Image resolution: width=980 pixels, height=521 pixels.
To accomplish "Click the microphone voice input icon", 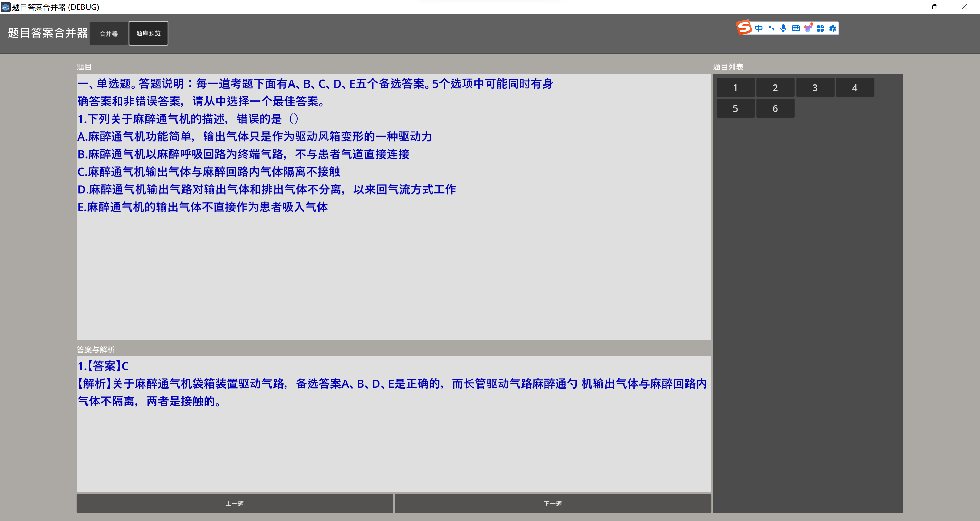I will pyautogui.click(x=783, y=28).
